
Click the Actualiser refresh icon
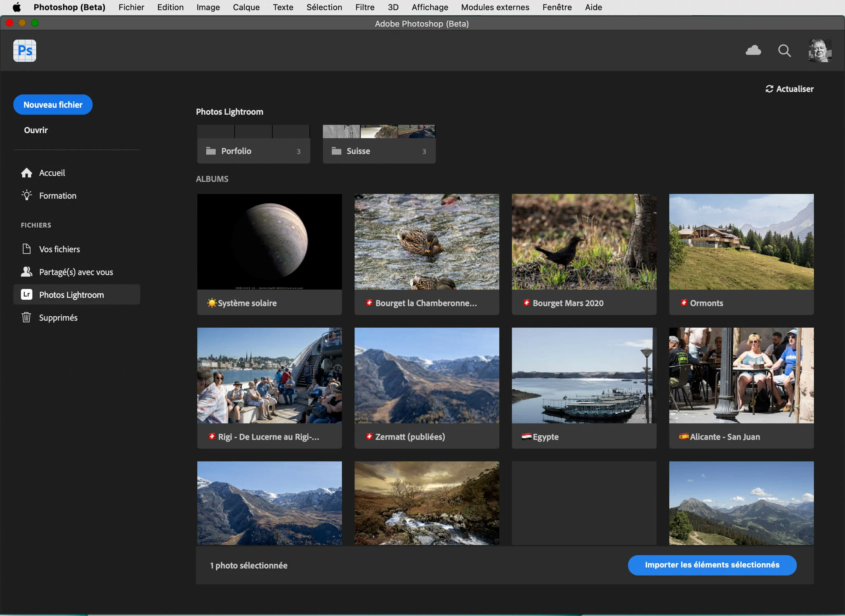pos(769,89)
